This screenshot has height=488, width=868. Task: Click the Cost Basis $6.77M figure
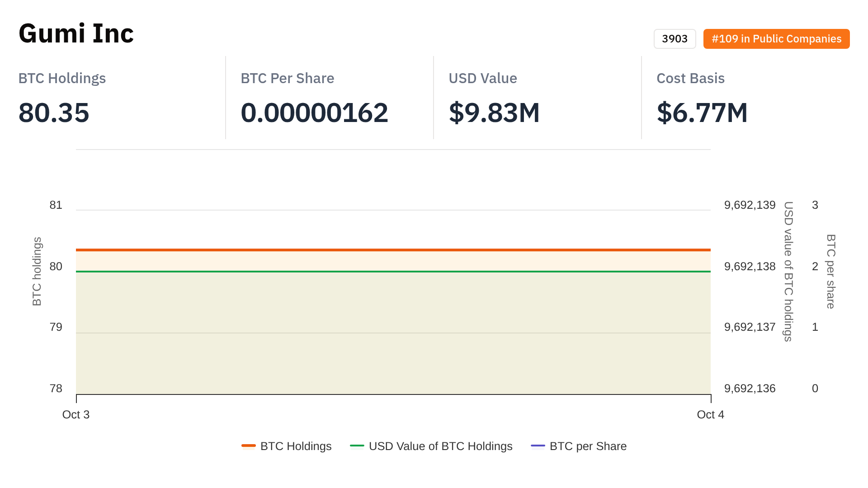702,113
